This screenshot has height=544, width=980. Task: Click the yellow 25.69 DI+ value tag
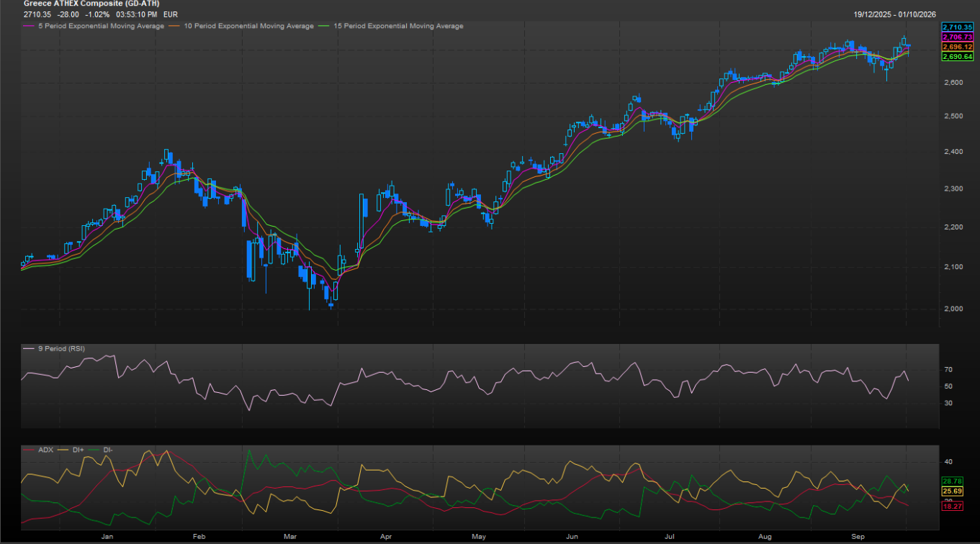click(953, 491)
